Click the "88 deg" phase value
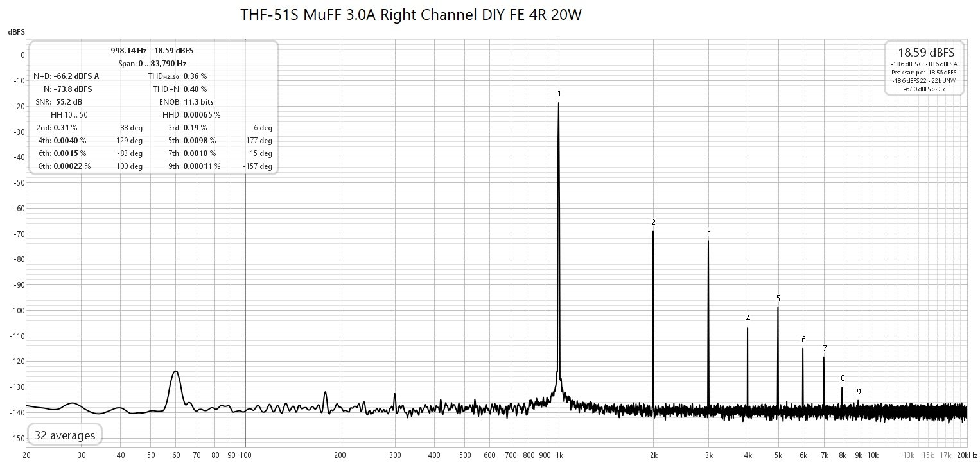 (131, 127)
